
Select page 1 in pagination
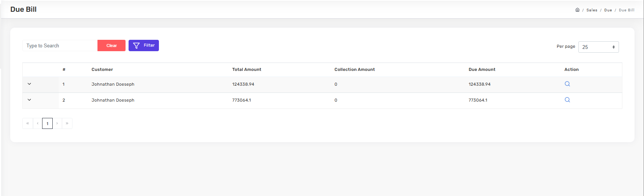[x=47, y=123]
